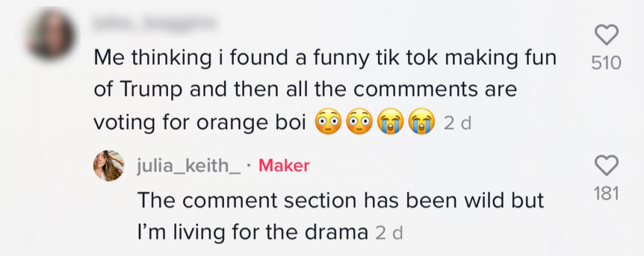Screen dimensions: 644x256
Task: Click the 510 likes count
Action: [606, 63]
